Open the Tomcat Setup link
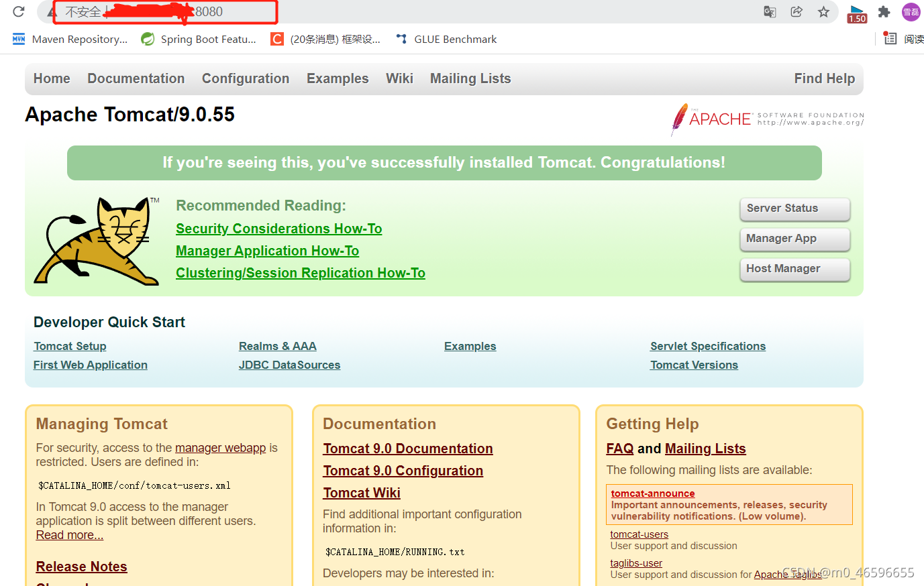 [x=70, y=346]
